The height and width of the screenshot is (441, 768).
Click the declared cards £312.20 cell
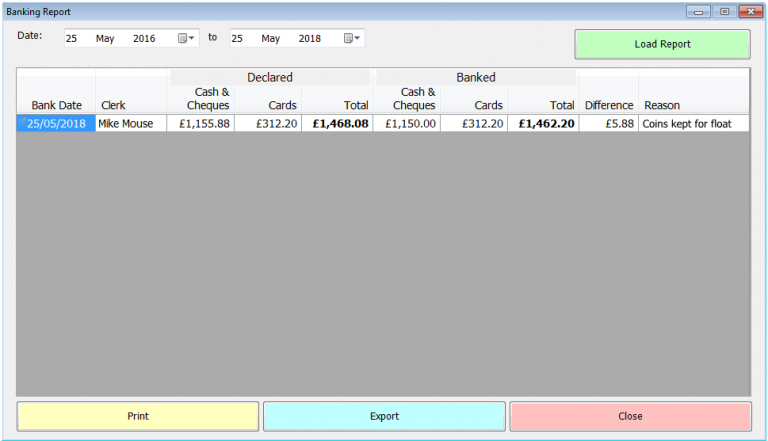click(268, 123)
